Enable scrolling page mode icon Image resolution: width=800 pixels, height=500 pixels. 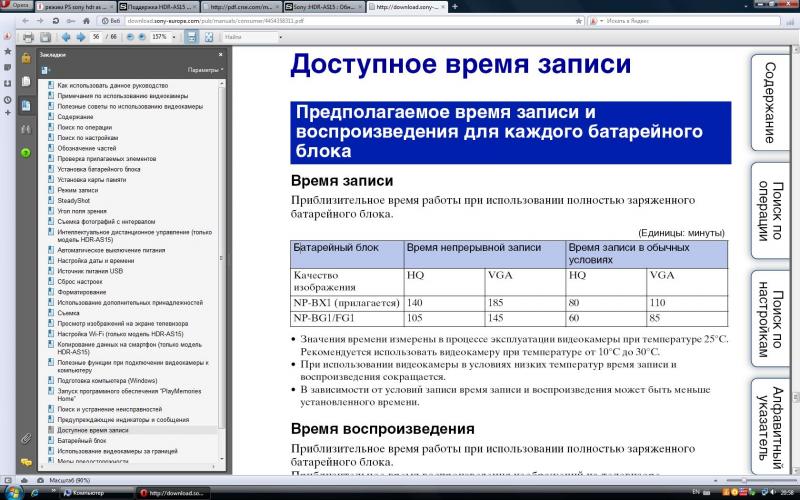click(191, 37)
